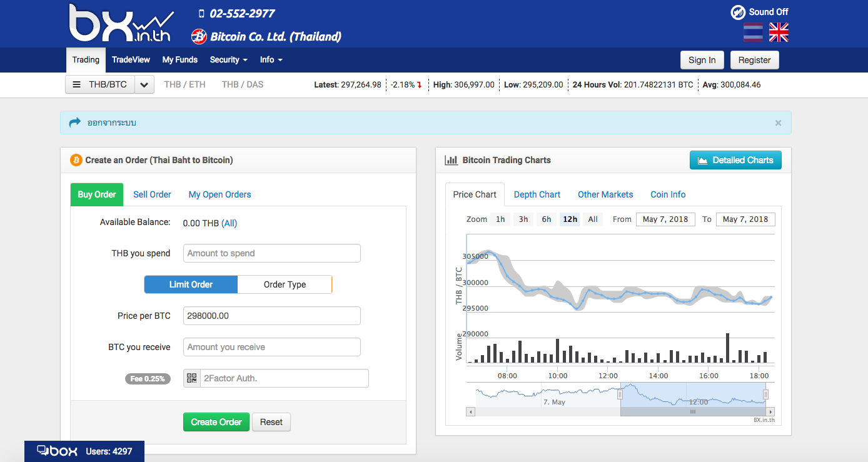Switch to the Sell Order tab
This screenshot has height=462, width=868.
[152, 194]
